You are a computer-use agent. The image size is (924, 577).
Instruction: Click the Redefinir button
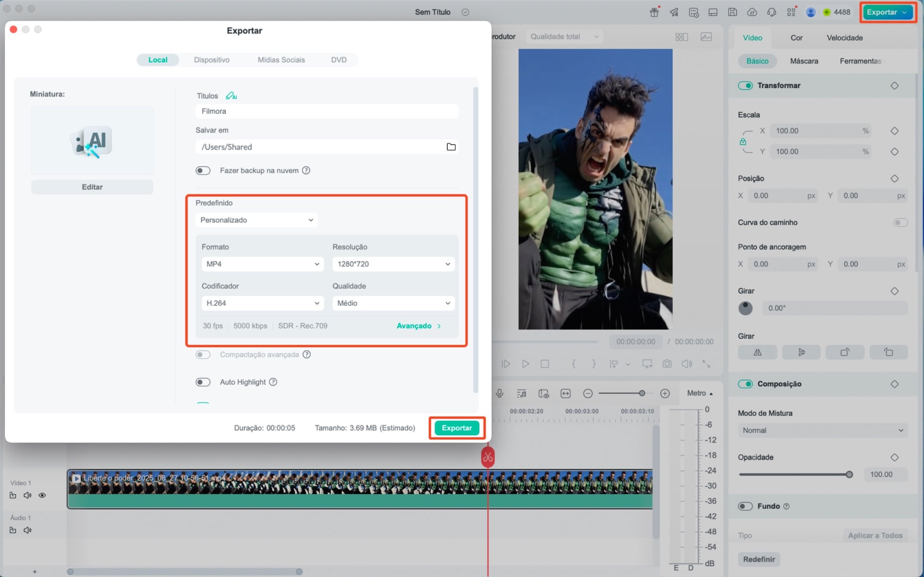(759, 559)
